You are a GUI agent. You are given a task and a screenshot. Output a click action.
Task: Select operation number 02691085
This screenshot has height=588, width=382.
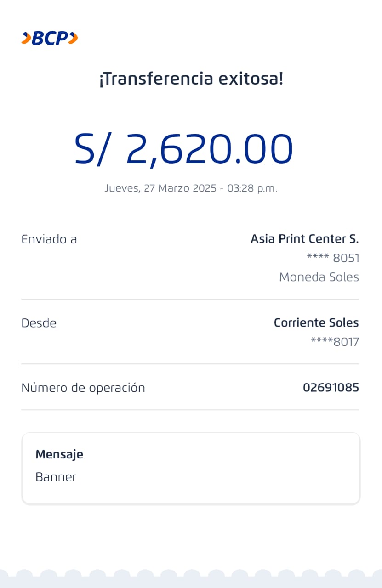[x=331, y=388]
